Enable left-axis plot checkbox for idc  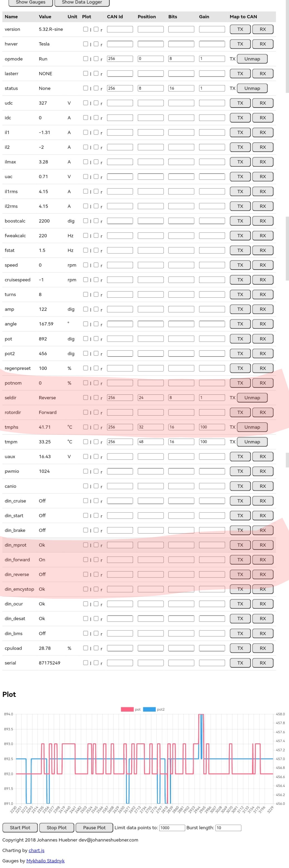(x=86, y=118)
